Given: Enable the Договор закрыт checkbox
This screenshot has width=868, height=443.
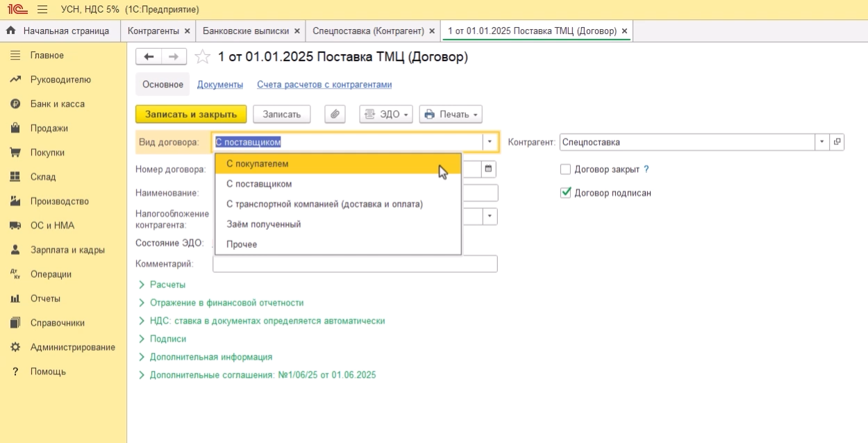Looking at the screenshot, I should (x=565, y=169).
